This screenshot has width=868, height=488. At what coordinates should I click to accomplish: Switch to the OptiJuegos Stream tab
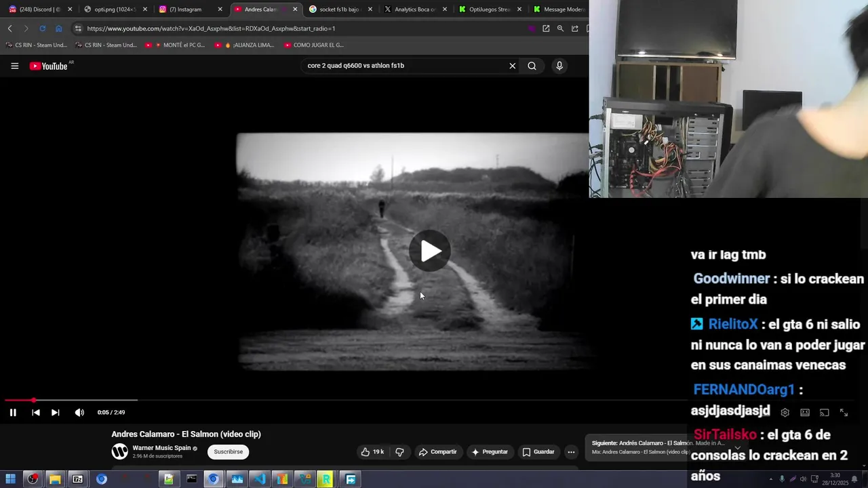click(x=490, y=9)
